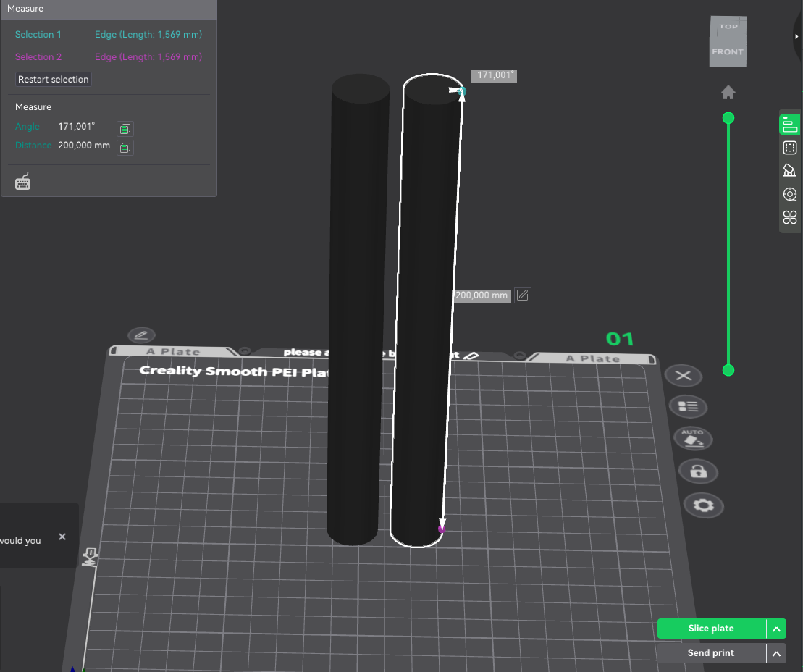The image size is (803, 672).
Task: Open the plate object list icon
Action: [x=689, y=407]
